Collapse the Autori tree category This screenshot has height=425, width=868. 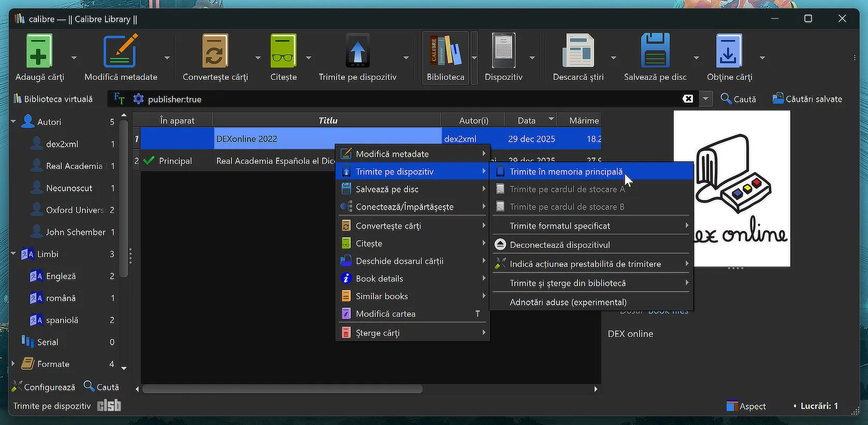pos(13,122)
